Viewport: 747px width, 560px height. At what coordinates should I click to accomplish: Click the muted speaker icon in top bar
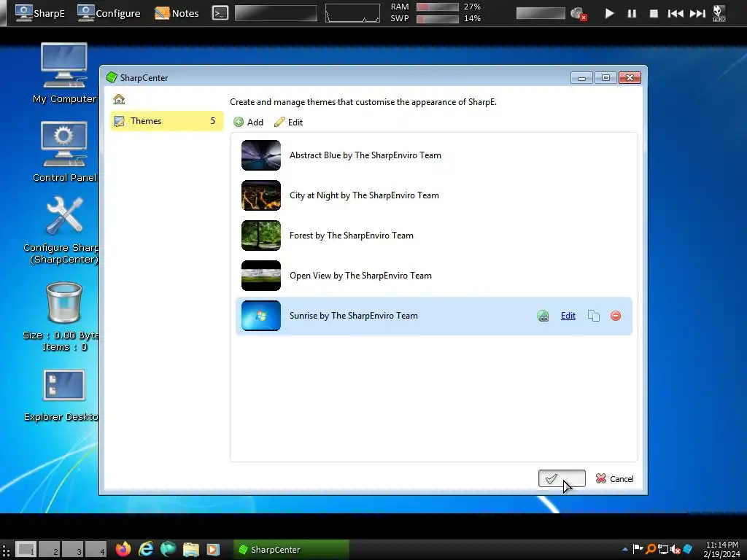click(578, 13)
